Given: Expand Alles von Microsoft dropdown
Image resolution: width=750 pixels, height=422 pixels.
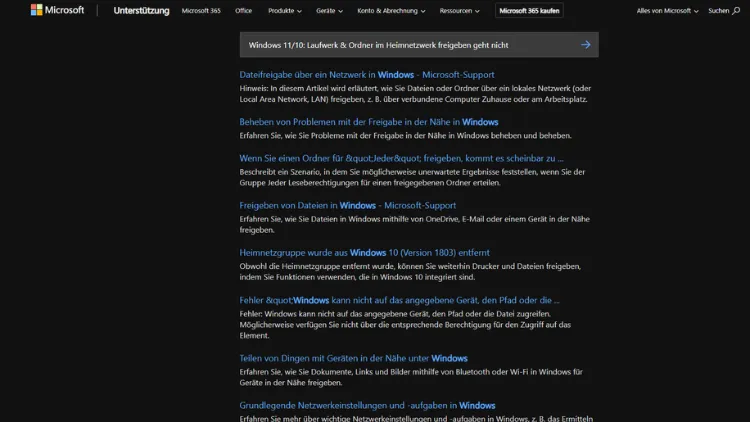Looking at the screenshot, I should coord(667,11).
